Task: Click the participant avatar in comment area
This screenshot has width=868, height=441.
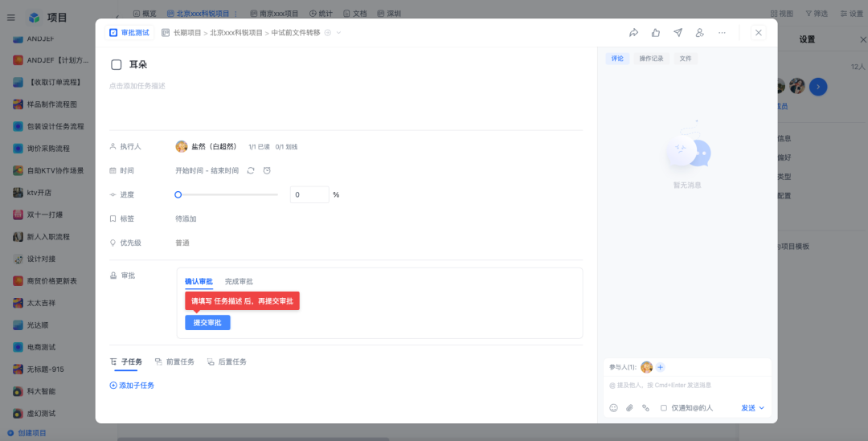Action: (646, 367)
